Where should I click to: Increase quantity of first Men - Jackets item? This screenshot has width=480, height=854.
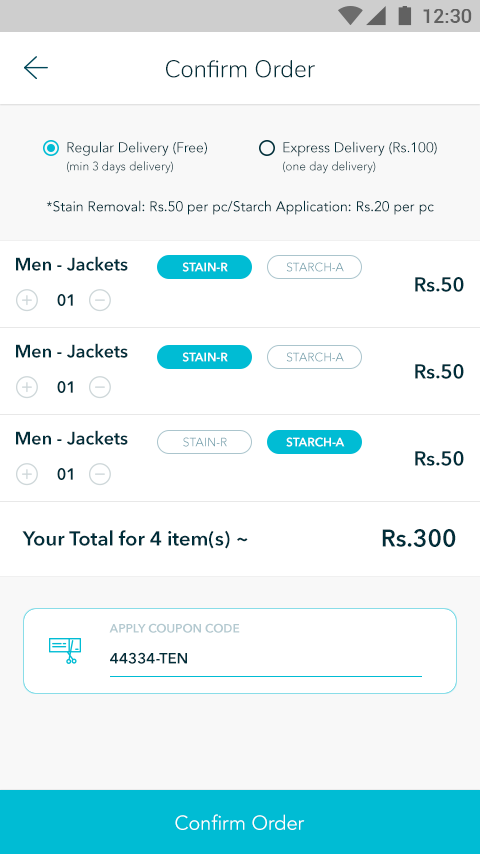pos(27,300)
